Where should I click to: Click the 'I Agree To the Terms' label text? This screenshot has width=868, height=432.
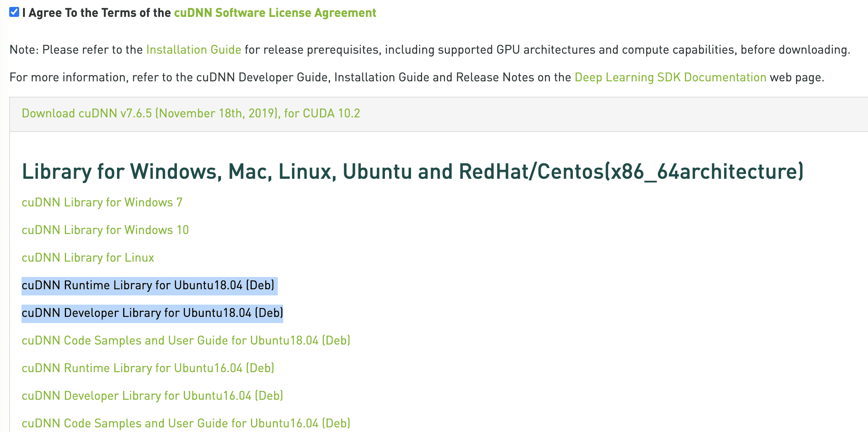pos(96,13)
